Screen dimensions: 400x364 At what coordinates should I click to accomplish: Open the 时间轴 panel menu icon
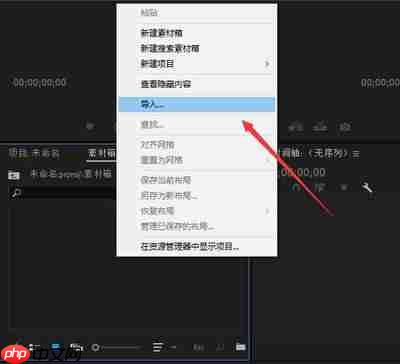[356, 154]
